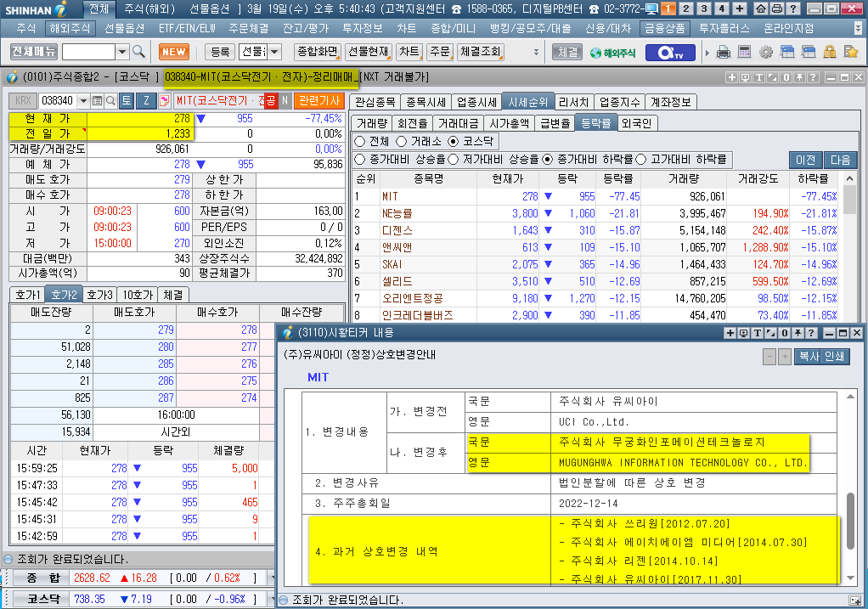868x609 pixels.
Task: Switch to the 10호가 tab
Action: point(138,295)
